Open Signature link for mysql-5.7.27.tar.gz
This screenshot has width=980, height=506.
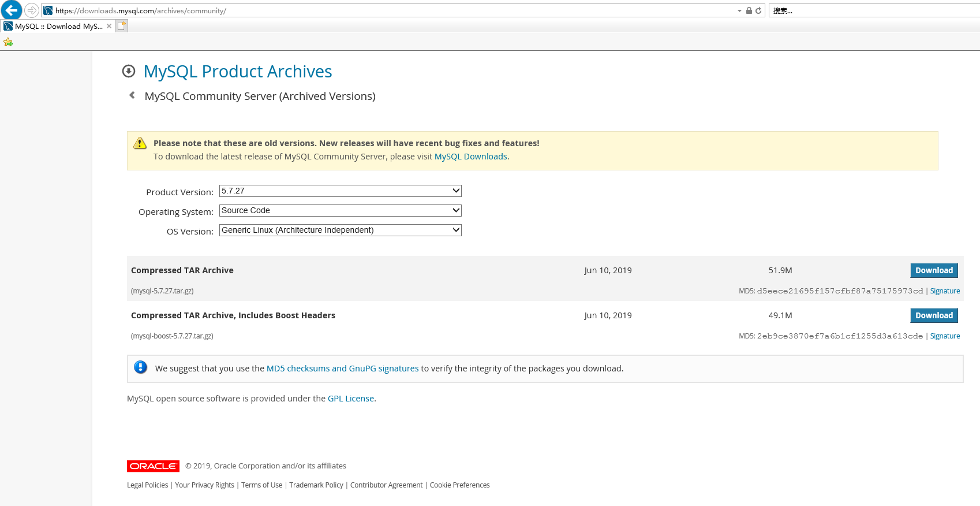point(945,291)
